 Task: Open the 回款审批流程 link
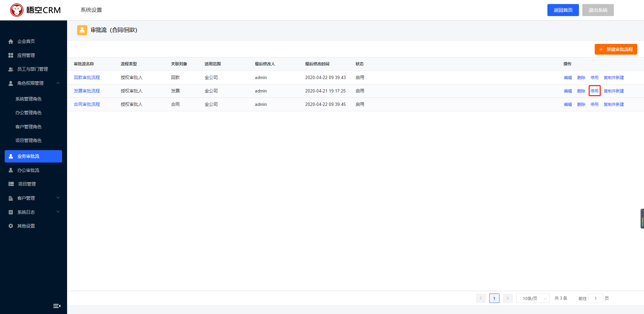87,77
